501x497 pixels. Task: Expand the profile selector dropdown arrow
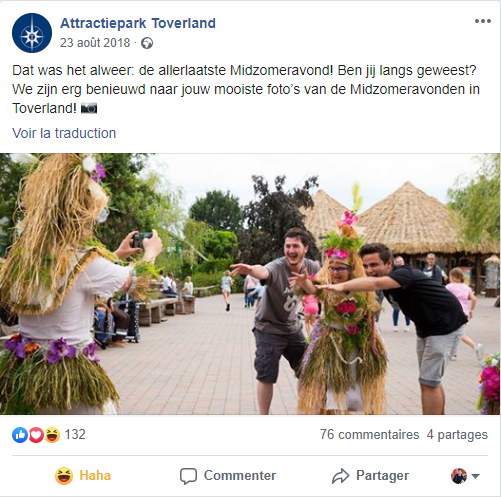[x=476, y=476]
